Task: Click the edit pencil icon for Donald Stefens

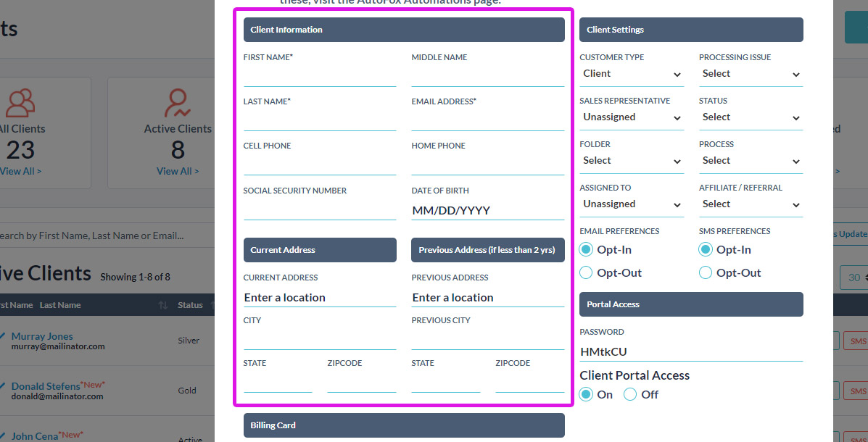Action: pos(2,385)
